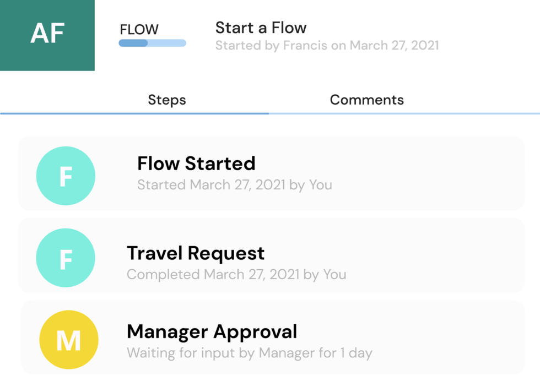Click the F avatar on Travel Request step
The width and height of the screenshot is (540, 392).
[x=66, y=257]
